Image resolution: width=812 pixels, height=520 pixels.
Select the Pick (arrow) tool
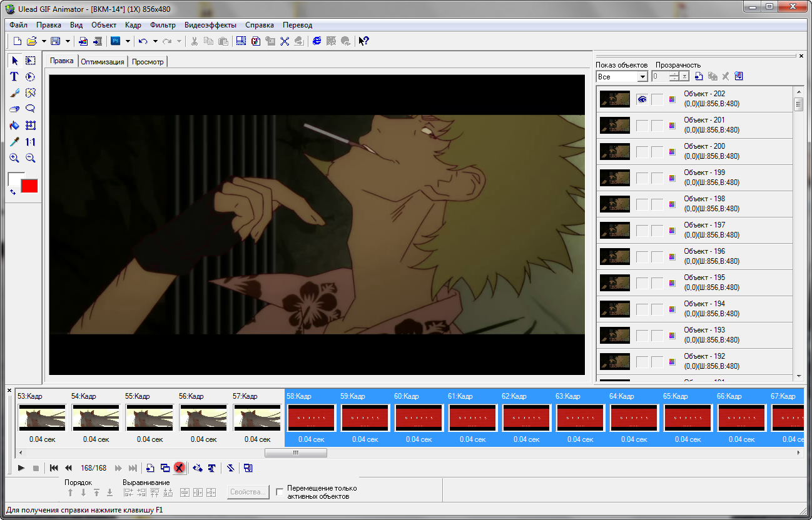click(14, 61)
